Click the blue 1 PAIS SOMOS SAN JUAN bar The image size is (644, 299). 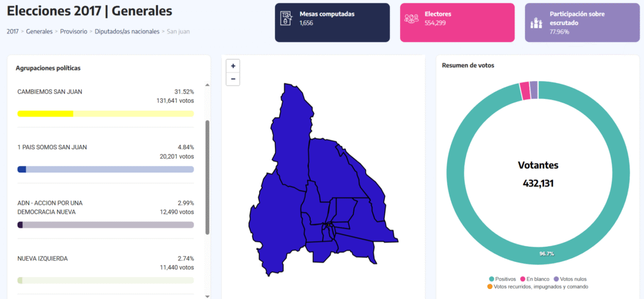[106, 169]
